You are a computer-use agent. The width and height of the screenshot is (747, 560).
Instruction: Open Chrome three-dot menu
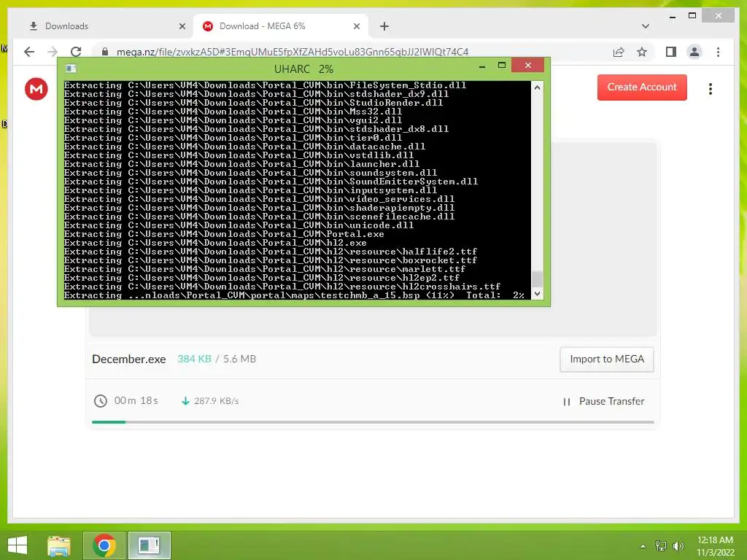(x=718, y=52)
